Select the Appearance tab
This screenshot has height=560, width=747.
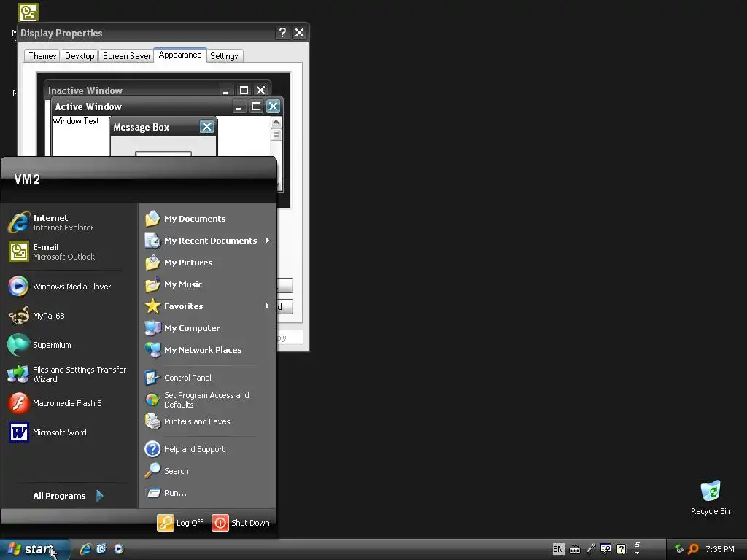(180, 55)
